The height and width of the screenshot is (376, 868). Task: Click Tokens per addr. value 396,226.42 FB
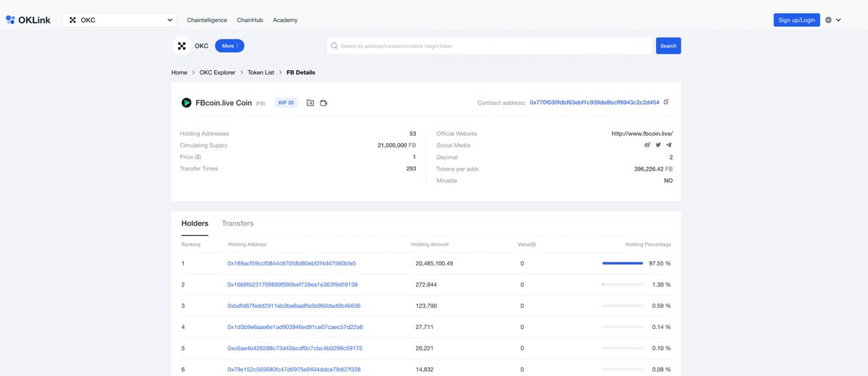[653, 168]
